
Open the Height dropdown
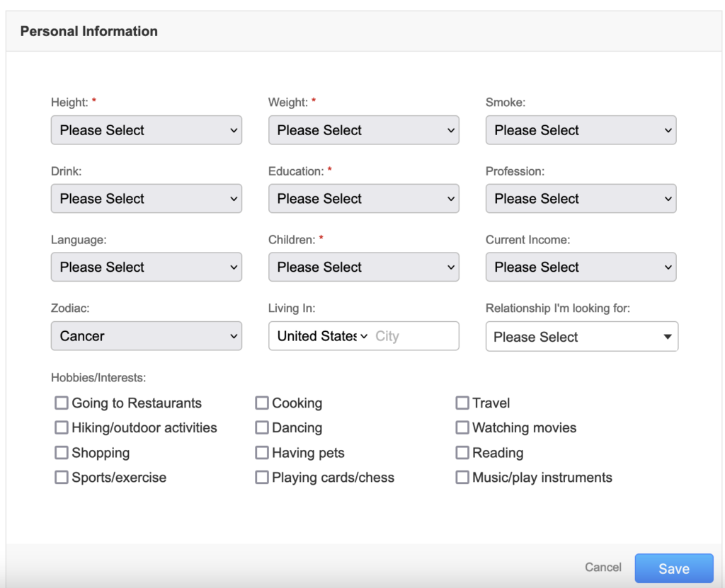[146, 130]
